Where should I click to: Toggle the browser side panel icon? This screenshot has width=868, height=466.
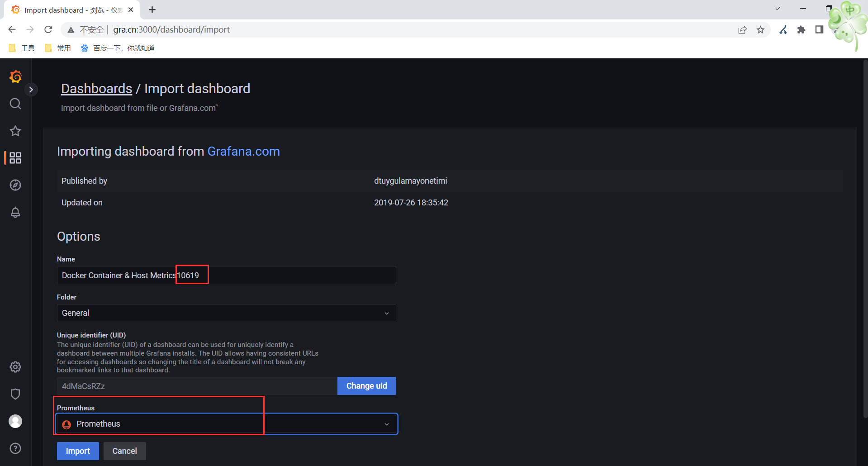(x=819, y=30)
